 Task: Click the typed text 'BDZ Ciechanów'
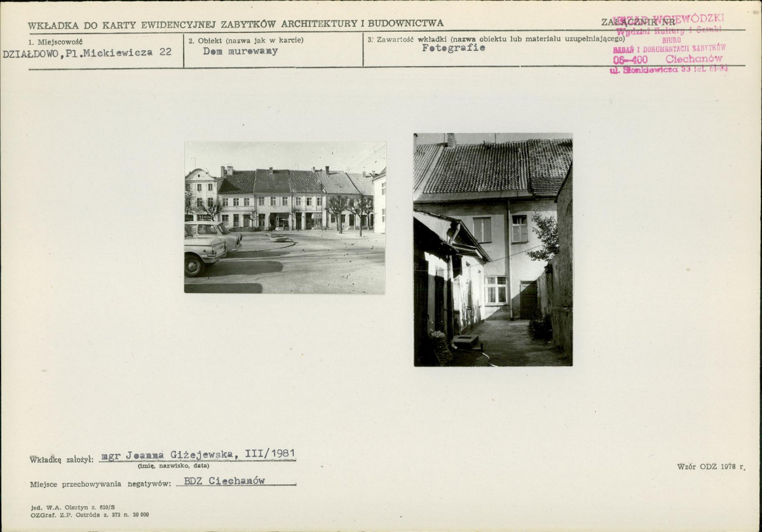(224, 481)
